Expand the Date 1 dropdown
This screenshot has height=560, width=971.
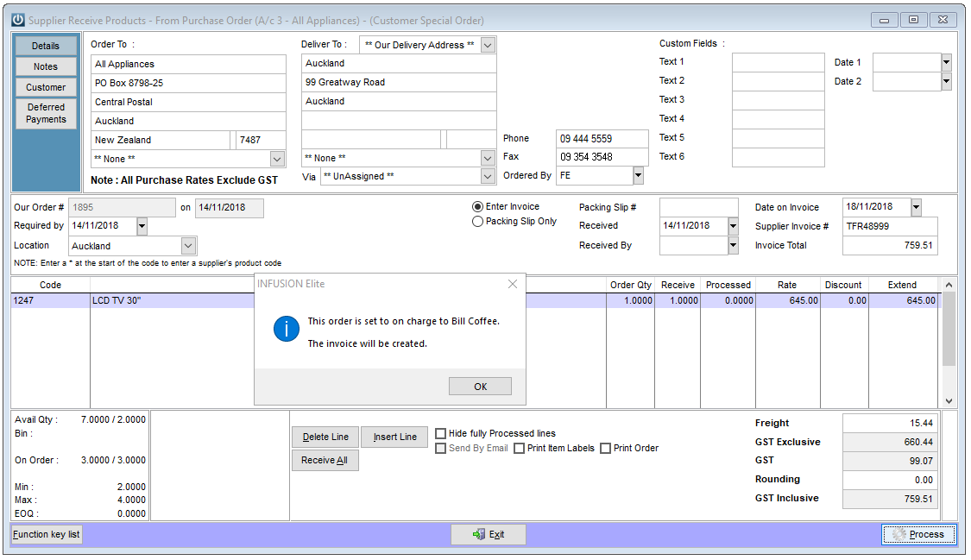pos(946,62)
